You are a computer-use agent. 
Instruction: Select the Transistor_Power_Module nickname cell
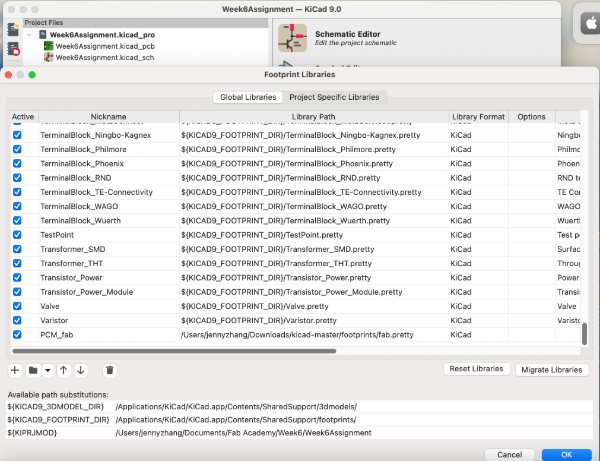coord(109,292)
